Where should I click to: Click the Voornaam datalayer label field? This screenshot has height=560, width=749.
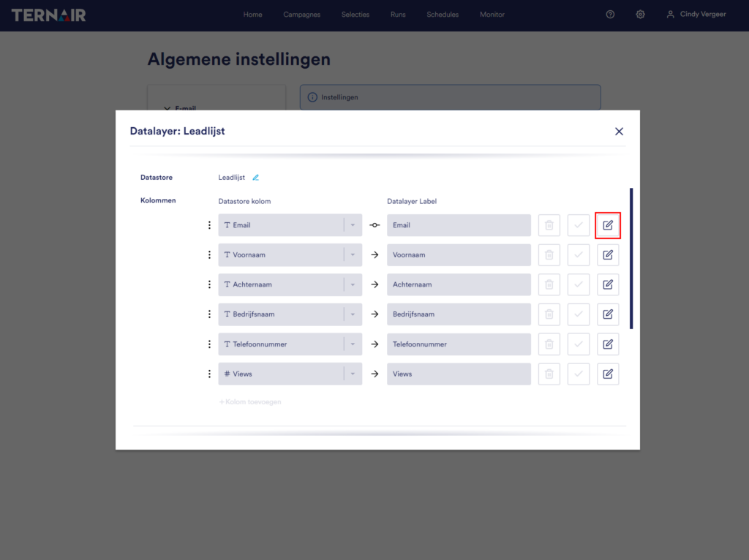point(459,255)
